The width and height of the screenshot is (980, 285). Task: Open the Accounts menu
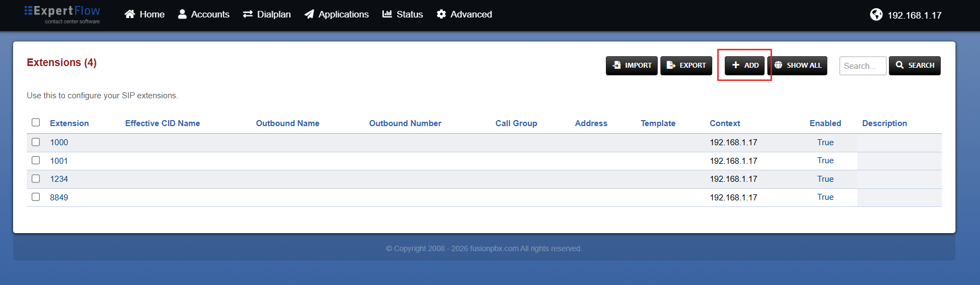(x=203, y=14)
